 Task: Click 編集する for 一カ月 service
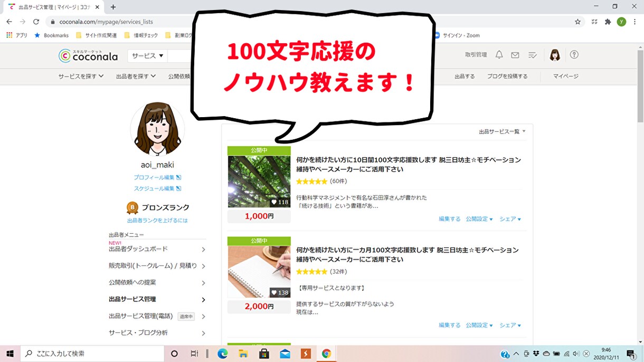(x=450, y=325)
